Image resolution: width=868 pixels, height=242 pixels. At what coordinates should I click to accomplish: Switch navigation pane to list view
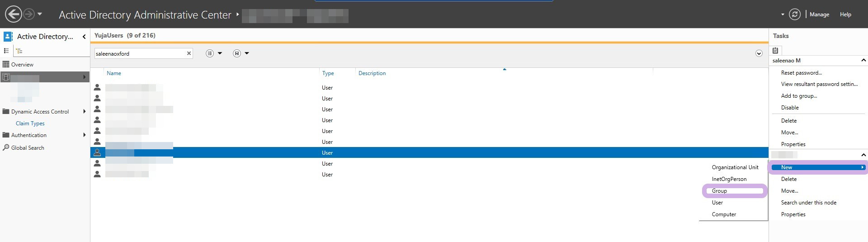click(6, 51)
